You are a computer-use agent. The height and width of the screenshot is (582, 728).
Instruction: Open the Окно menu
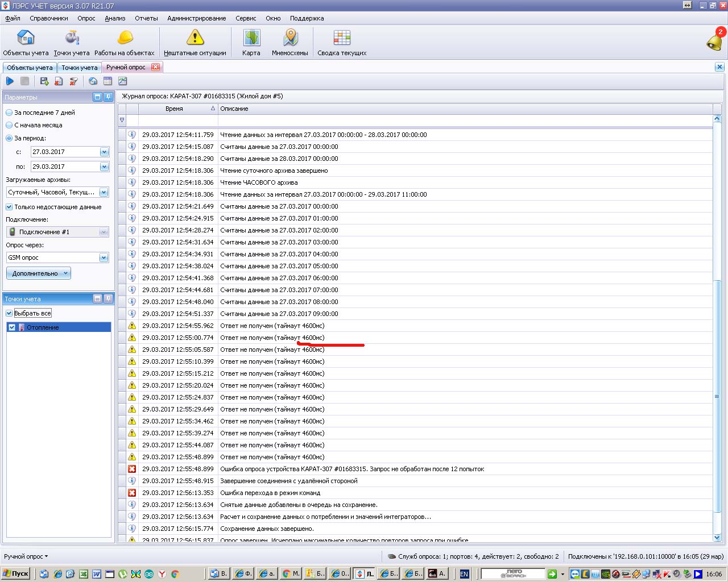click(x=273, y=18)
